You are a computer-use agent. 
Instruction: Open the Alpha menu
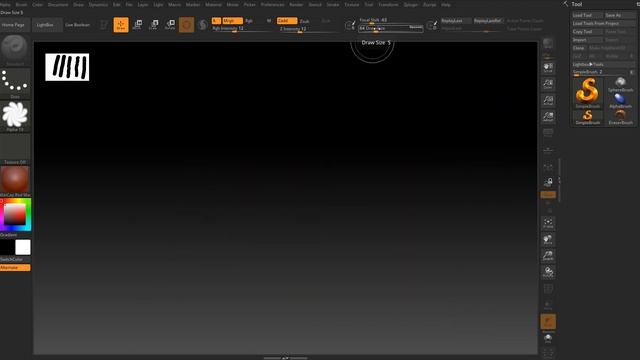pos(5,4)
